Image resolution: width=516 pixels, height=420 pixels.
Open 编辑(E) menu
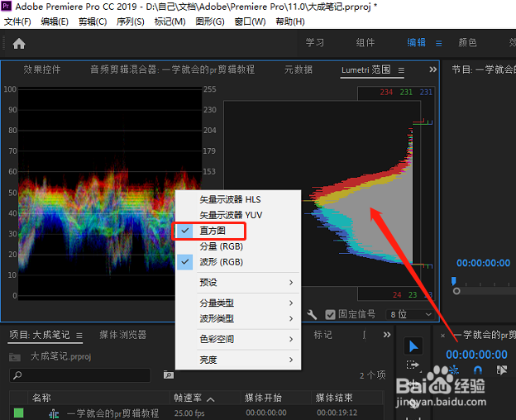[x=55, y=21]
